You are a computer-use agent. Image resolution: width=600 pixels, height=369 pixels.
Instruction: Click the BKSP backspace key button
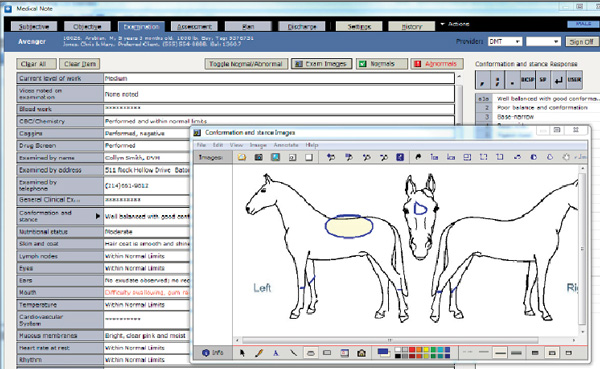click(x=527, y=80)
